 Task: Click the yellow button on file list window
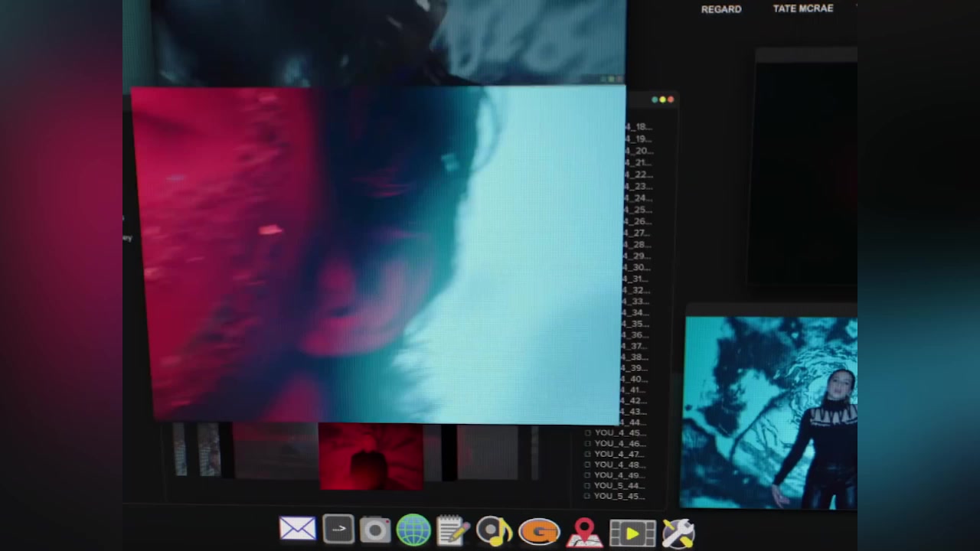663,99
